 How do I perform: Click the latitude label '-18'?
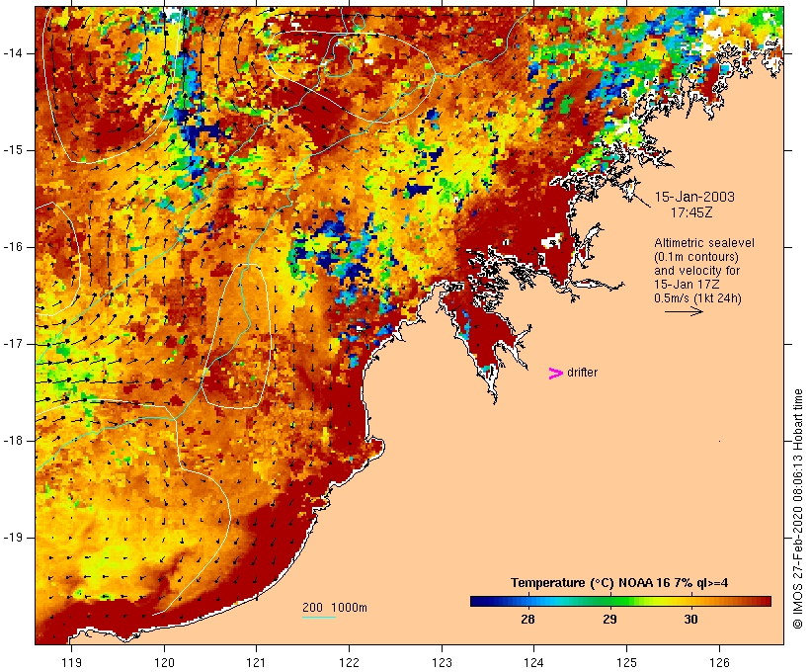[x=13, y=441]
